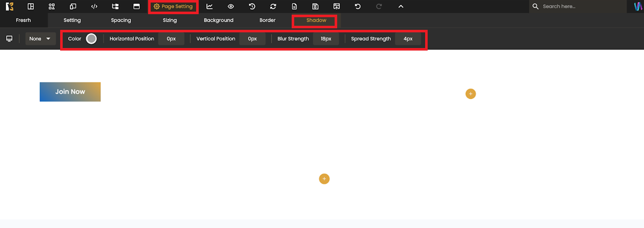Switch to the Spacing tab
The image size is (644, 228).
[x=121, y=20]
